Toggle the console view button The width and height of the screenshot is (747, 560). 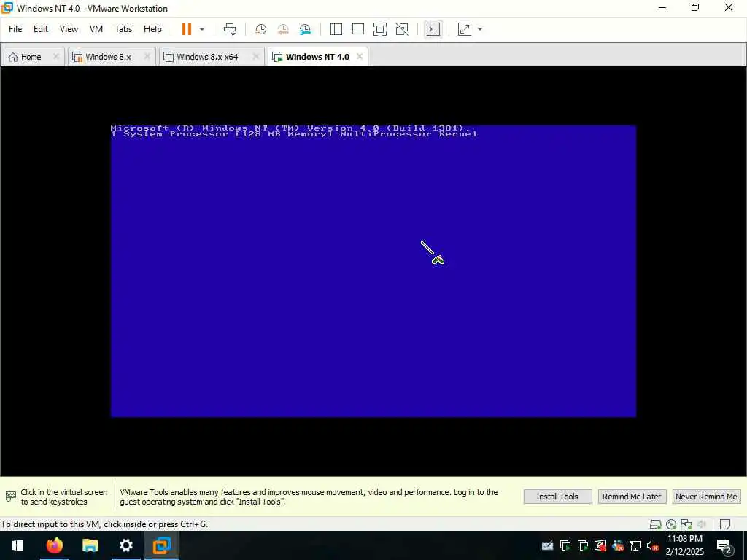click(x=433, y=29)
